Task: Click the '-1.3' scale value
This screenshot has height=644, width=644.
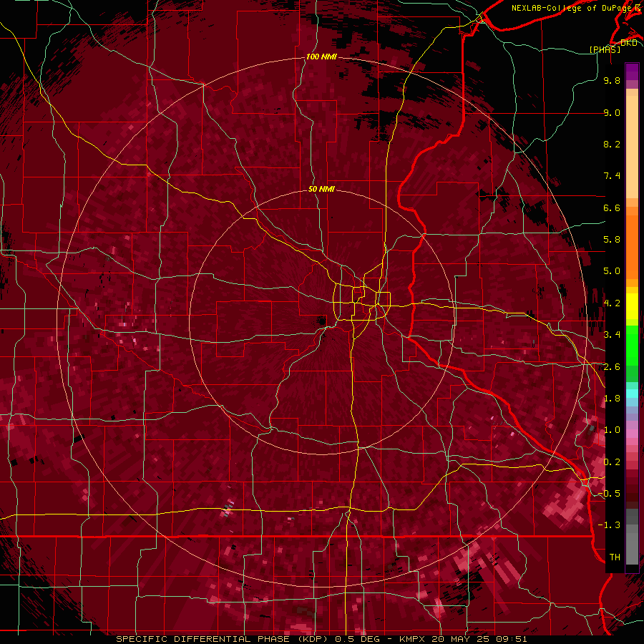Action: pos(610,525)
